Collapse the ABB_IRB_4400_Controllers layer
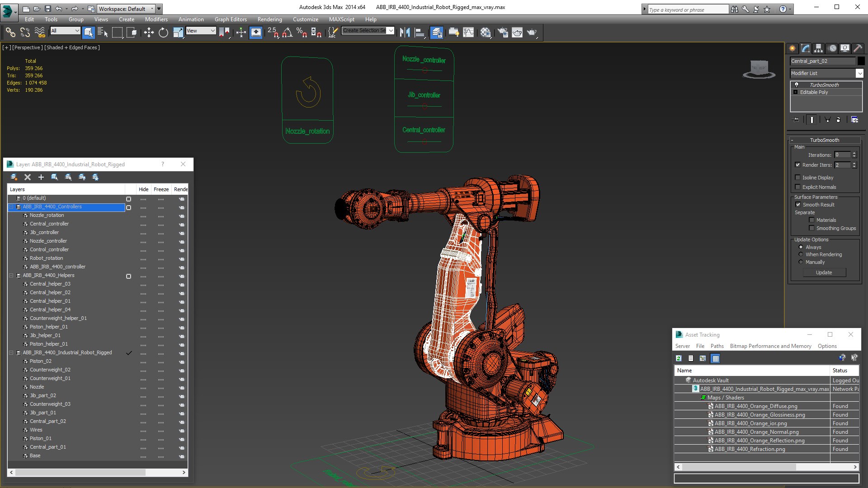The image size is (868, 488). click(11, 207)
